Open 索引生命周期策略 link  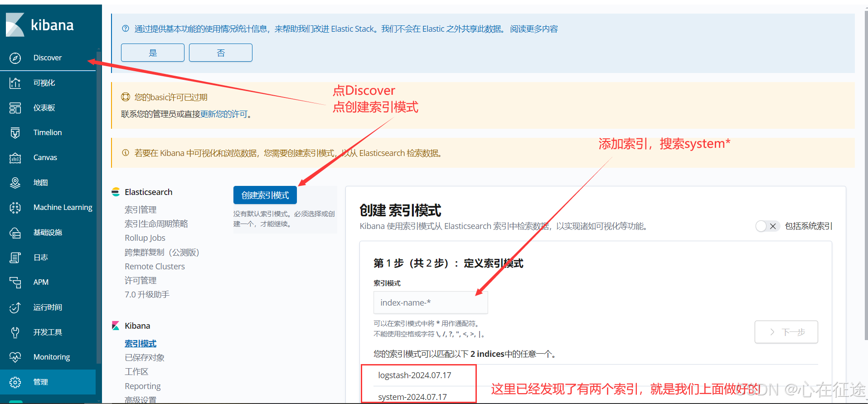point(156,224)
